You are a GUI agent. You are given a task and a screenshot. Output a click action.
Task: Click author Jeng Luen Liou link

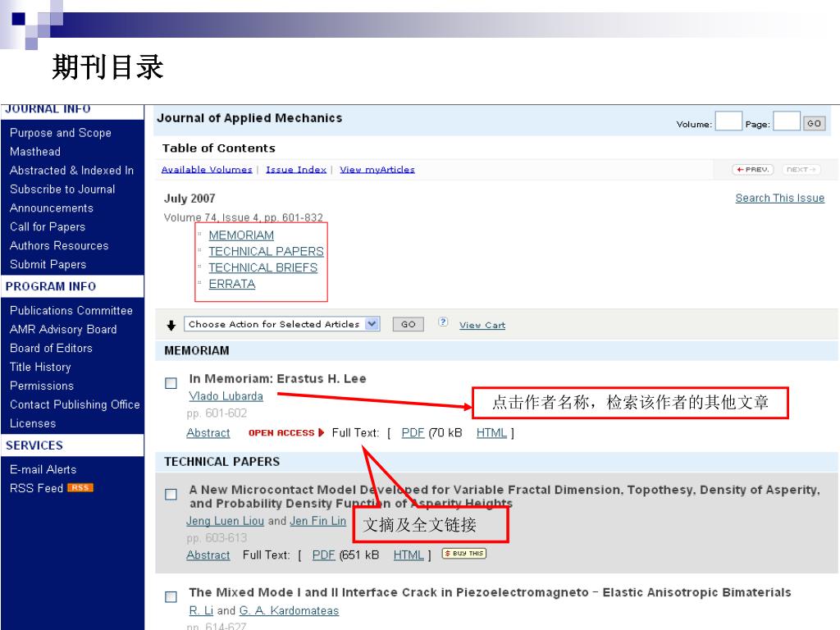point(225,521)
